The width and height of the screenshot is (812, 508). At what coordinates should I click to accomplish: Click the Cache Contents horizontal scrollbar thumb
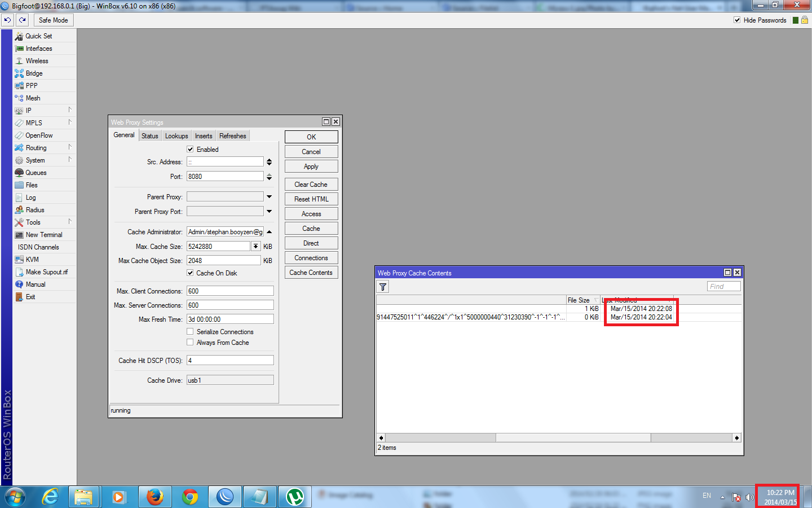point(573,437)
